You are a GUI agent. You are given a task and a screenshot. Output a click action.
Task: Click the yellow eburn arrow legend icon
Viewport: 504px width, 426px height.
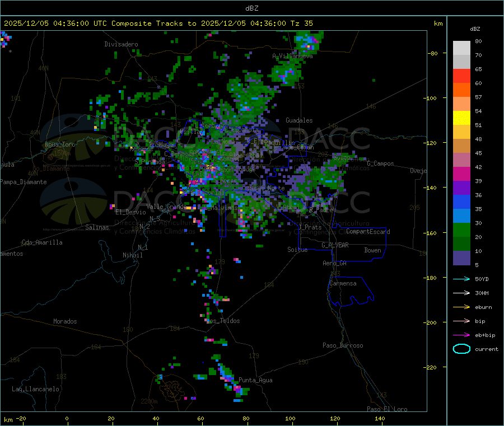click(x=461, y=307)
